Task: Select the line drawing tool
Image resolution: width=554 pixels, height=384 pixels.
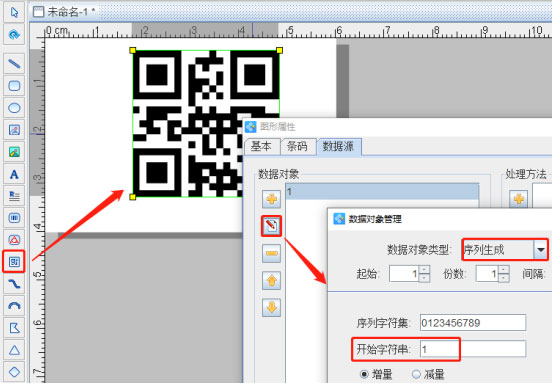Action: [14, 64]
